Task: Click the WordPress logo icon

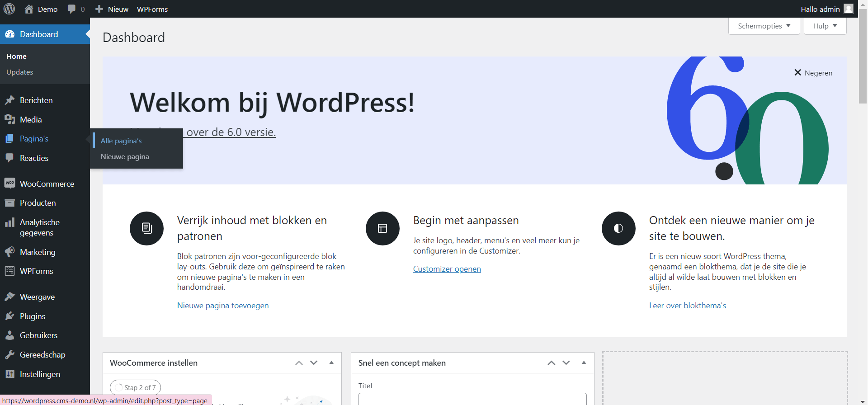Action: (9, 9)
